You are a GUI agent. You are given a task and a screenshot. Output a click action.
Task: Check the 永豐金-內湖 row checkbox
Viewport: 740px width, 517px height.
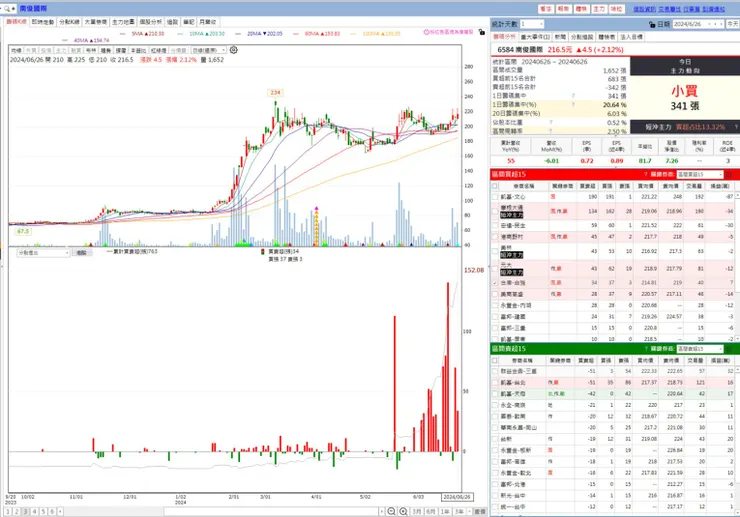495,305
